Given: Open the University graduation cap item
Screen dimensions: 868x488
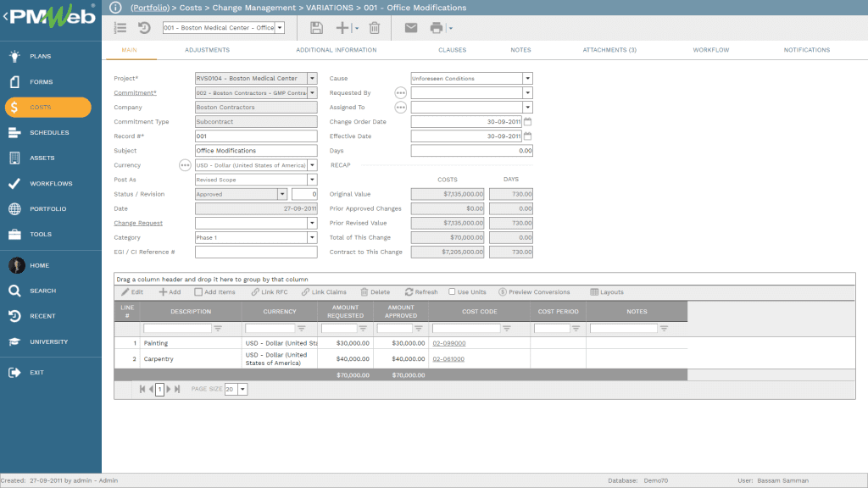Looking at the screenshot, I should click(15, 342).
